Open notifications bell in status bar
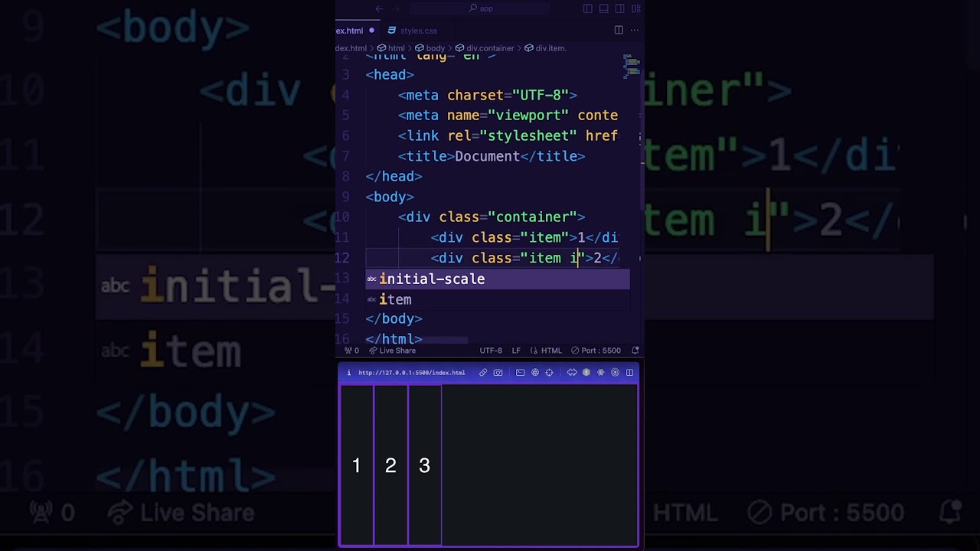The height and width of the screenshot is (551, 980). (x=635, y=350)
